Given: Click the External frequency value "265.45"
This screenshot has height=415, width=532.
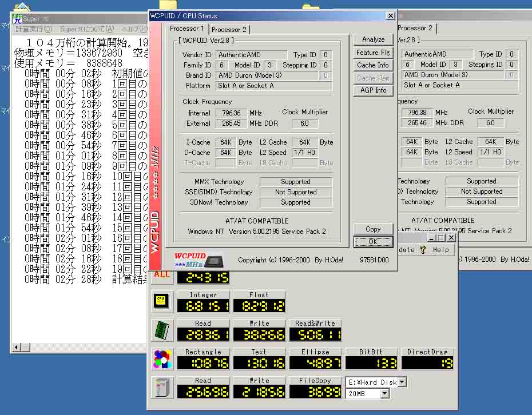Looking at the screenshot, I should (231, 123).
